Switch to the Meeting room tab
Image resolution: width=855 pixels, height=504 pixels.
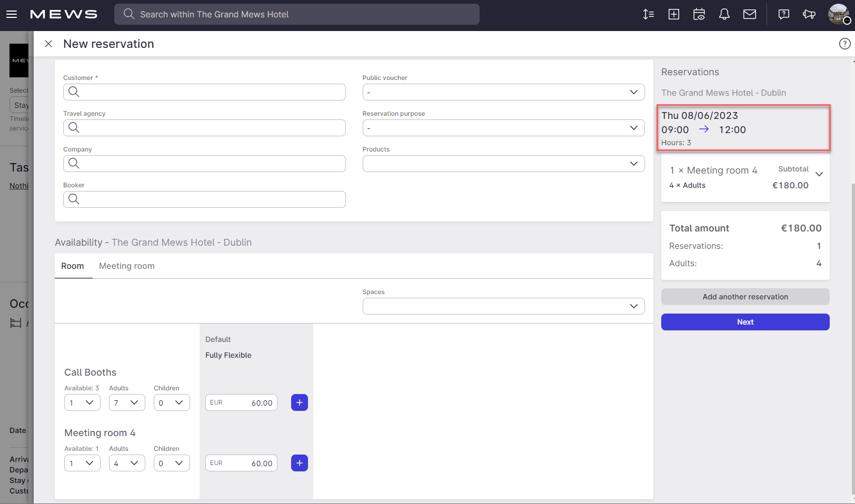pyautogui.click(x=126, y=266)
